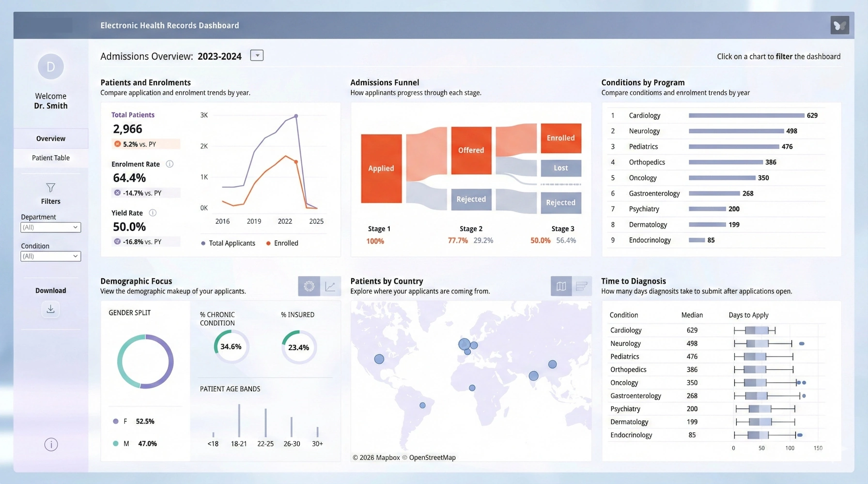Image resolution: width=868 pixels, height=484 pixels.
Task: Select the line chart icon in Demographic Focus
Action: point(330,286)
